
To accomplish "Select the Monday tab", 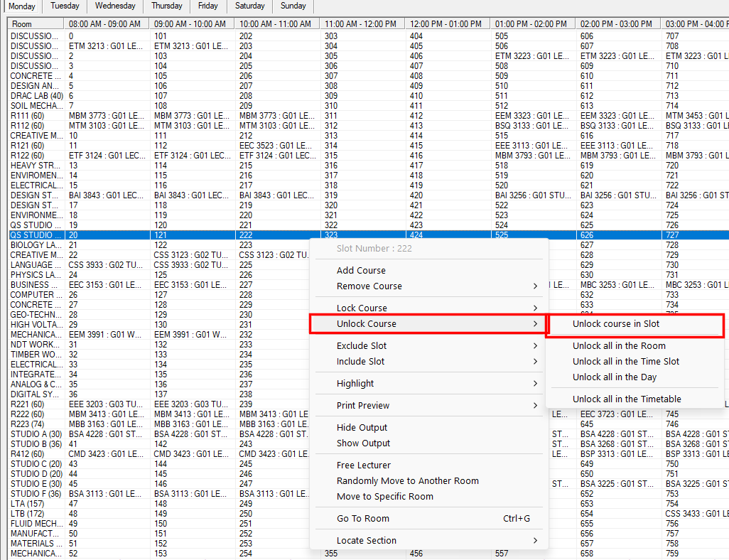I will tap(22, 6).
